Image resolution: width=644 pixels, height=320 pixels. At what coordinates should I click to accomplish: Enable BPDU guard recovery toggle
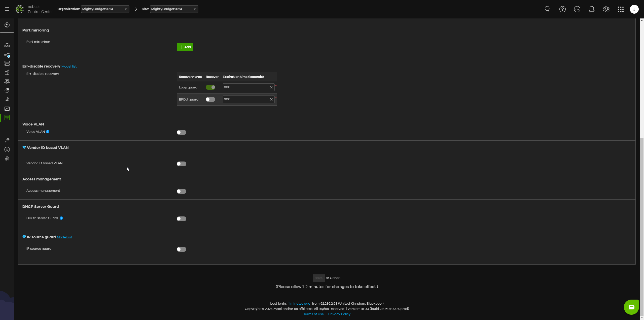[x=210, y=100]
